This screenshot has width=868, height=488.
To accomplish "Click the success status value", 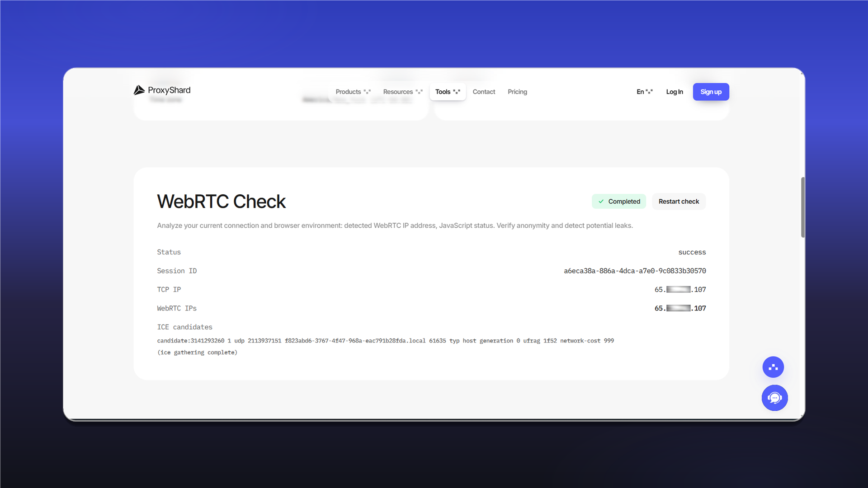I will tap(692, 252).
